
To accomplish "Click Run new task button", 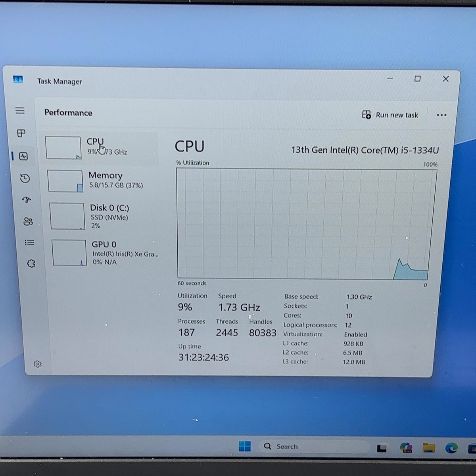I will tap(390, 115).
